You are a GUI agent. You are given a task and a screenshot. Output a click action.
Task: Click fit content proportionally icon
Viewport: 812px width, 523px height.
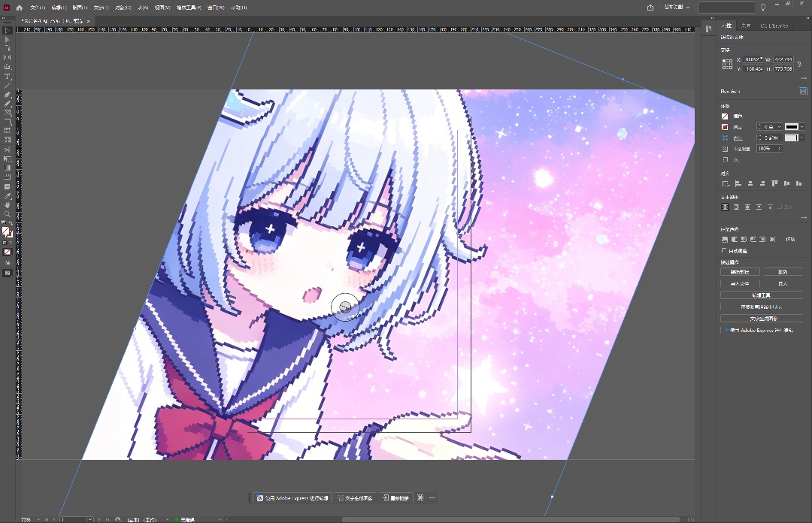pyautogui.click(x=735, y=239)
